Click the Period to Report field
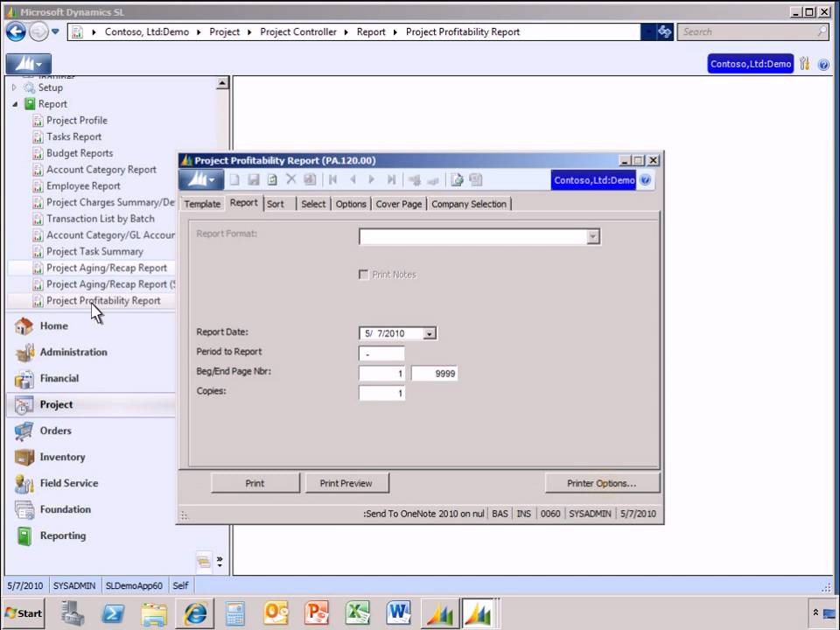This screenshot has width=840, height=630. click(381, 353)
